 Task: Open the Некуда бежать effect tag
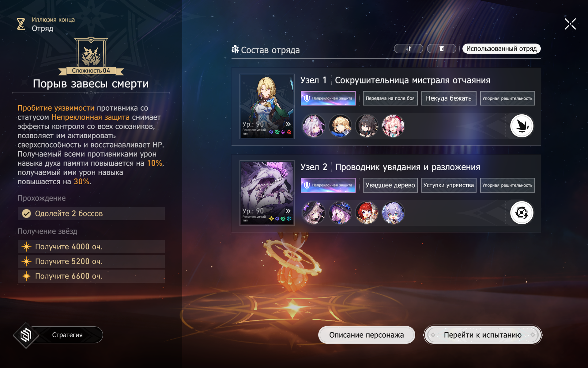coord(449,98)
